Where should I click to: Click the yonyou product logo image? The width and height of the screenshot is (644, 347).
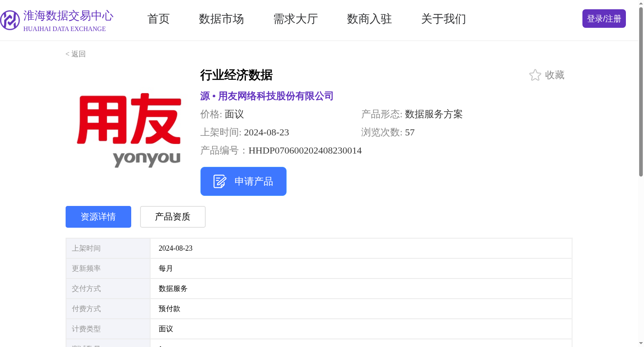click(x=129, y=130)
